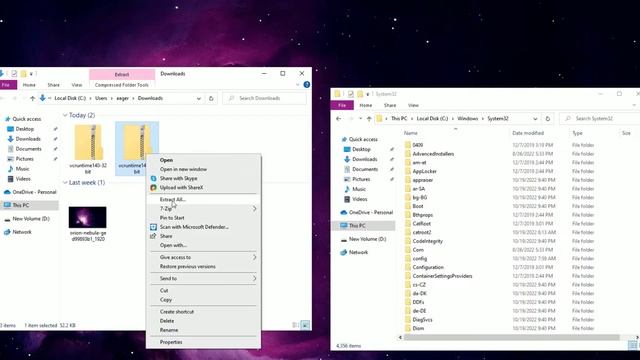Click Open at top of context menu

tap(166, 160)
